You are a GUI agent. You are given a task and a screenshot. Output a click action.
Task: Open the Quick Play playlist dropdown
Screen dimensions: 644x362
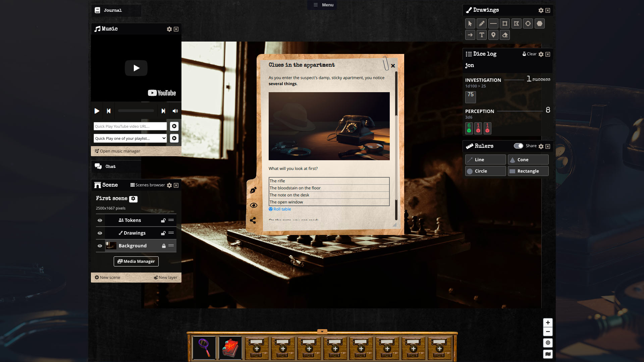[x=130, y=138]
